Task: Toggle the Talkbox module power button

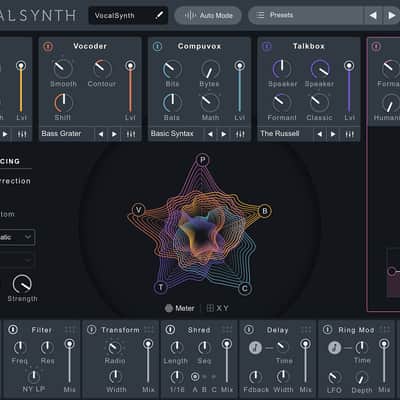Action: (x=267, y=46)
